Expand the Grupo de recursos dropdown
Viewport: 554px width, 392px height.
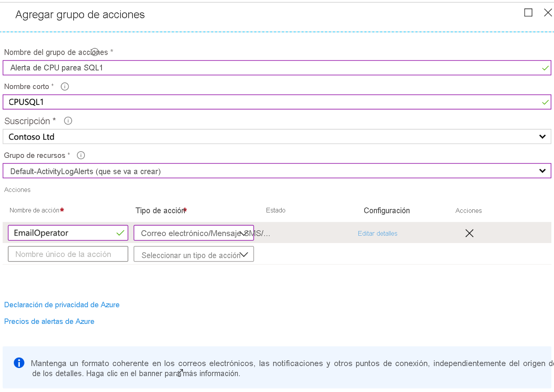coord(277,171)
